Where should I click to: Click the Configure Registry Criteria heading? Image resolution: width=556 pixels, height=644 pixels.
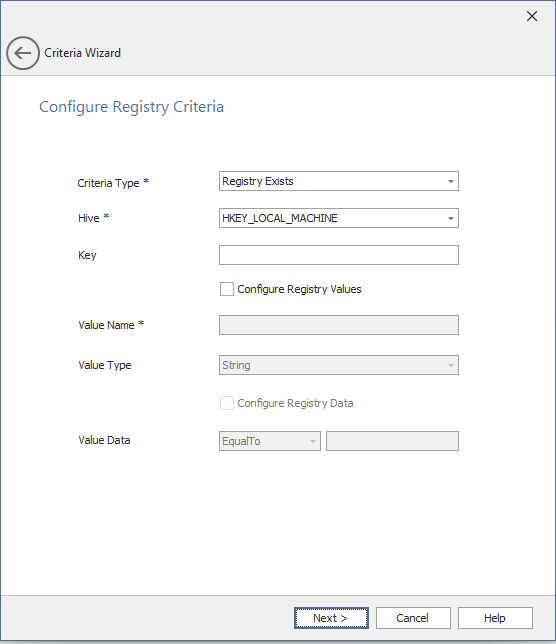pyautogui.click(x=131, y=107)
